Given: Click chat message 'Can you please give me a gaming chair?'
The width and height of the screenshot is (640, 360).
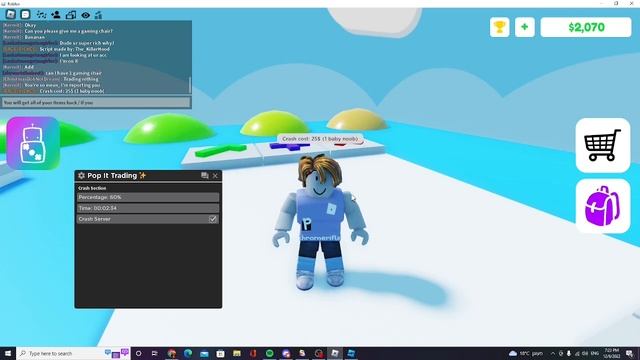Looking at the screenshot, I should [x=69, y=31].
